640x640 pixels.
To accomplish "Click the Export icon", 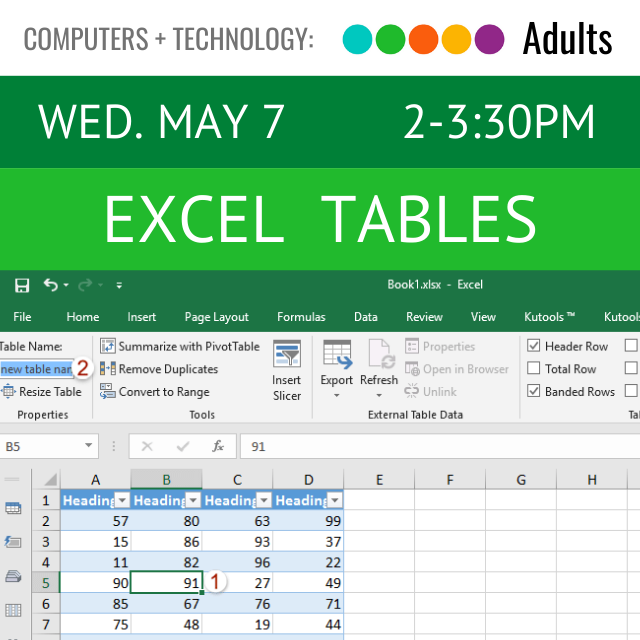I will click(337, 356).
